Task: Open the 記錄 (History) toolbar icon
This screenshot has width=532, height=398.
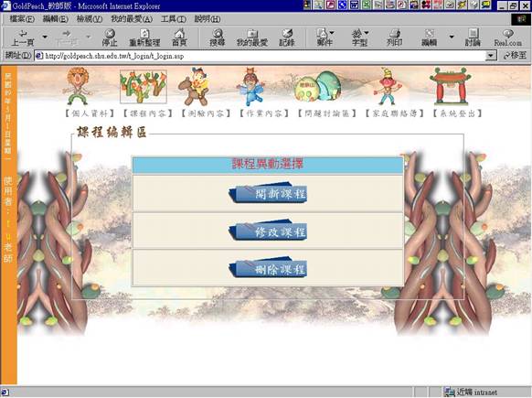Action: point(287,38)
